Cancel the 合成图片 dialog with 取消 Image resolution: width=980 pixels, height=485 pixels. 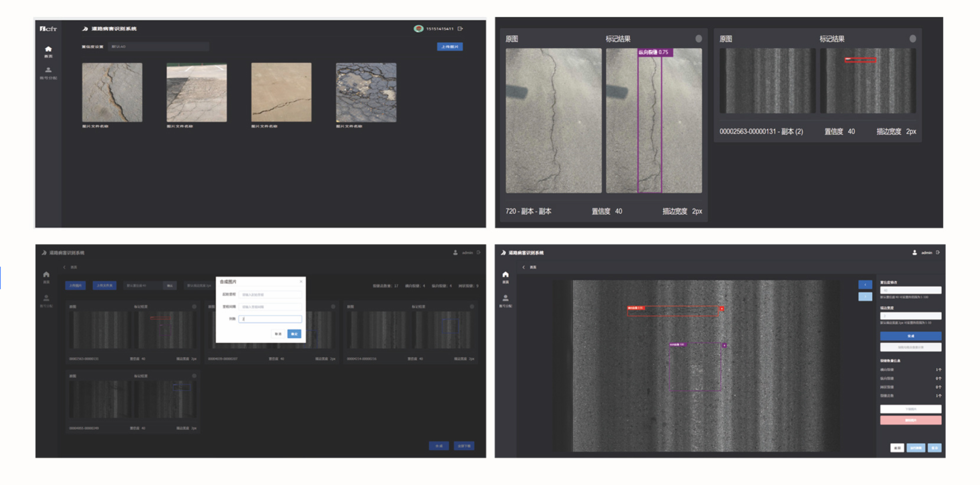pos(278,334)
